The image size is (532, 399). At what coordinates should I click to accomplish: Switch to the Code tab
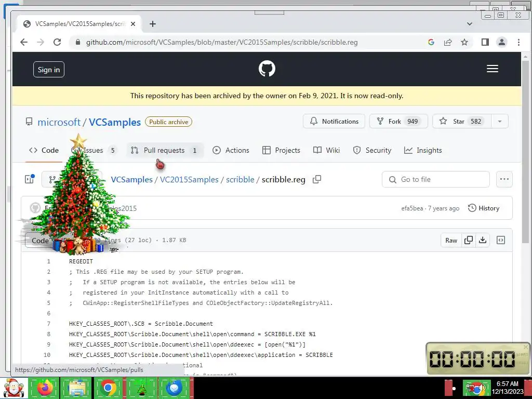pos(44,150)
